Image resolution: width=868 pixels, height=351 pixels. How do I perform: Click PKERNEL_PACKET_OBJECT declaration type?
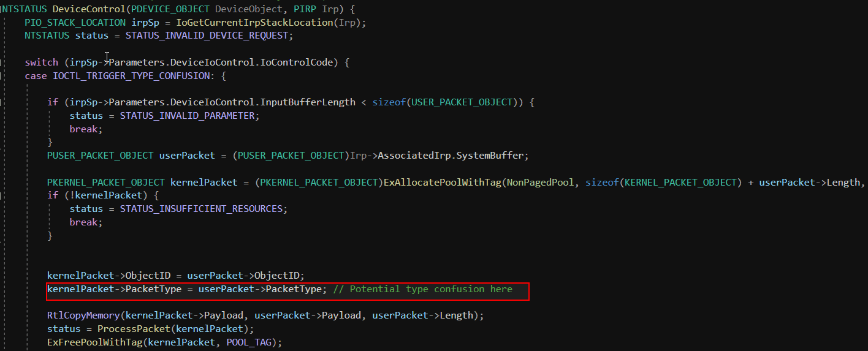pos(106,183)
